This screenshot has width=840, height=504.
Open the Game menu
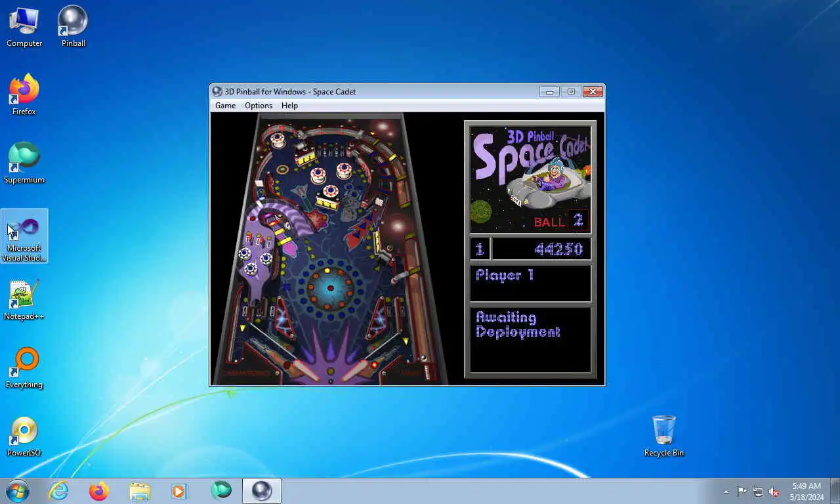coord(225,106)
